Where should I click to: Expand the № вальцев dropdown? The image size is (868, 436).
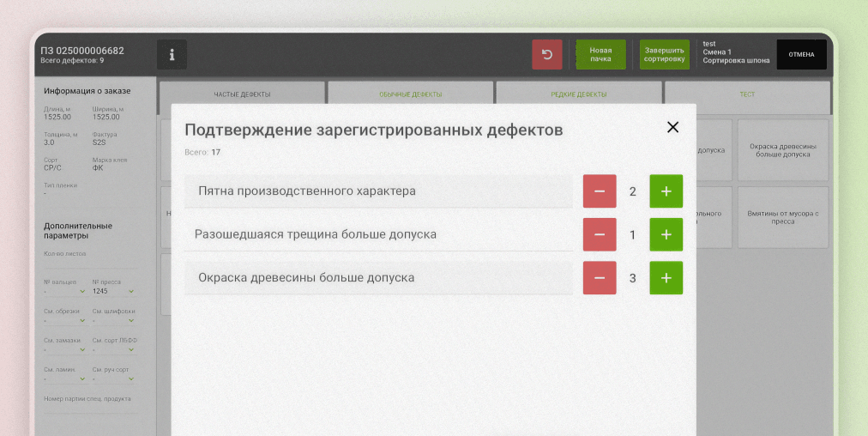[x=65, y=291]
